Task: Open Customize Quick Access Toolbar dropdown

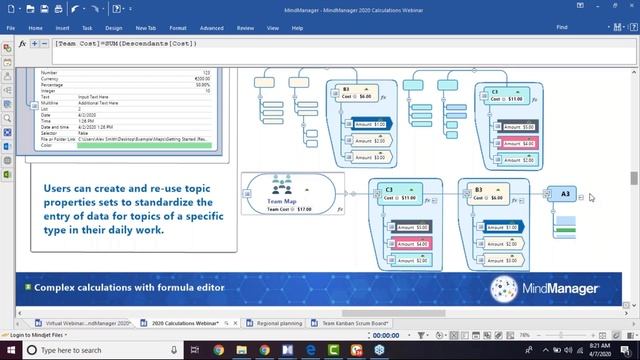Action: tap(130, 9)
